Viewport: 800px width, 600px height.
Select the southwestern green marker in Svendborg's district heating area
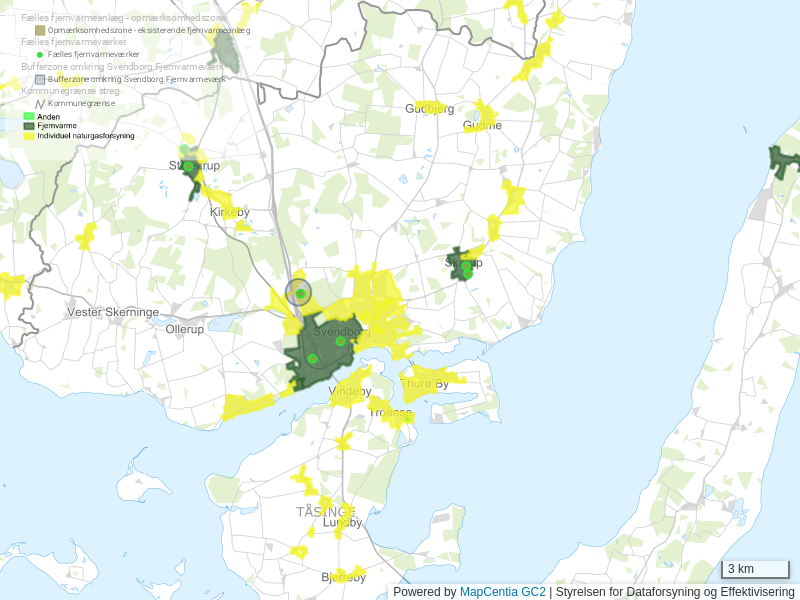click(312, 359)
